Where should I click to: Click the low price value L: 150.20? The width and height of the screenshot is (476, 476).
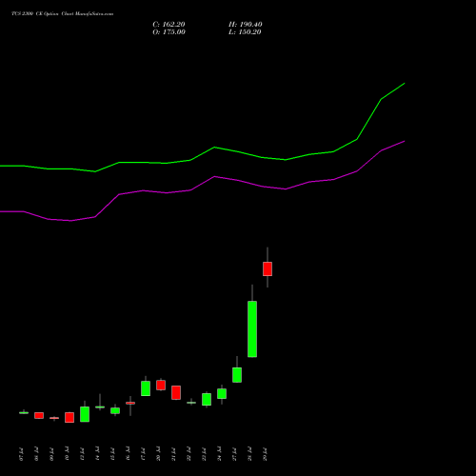pyautogui.click(x=245, y=32)
